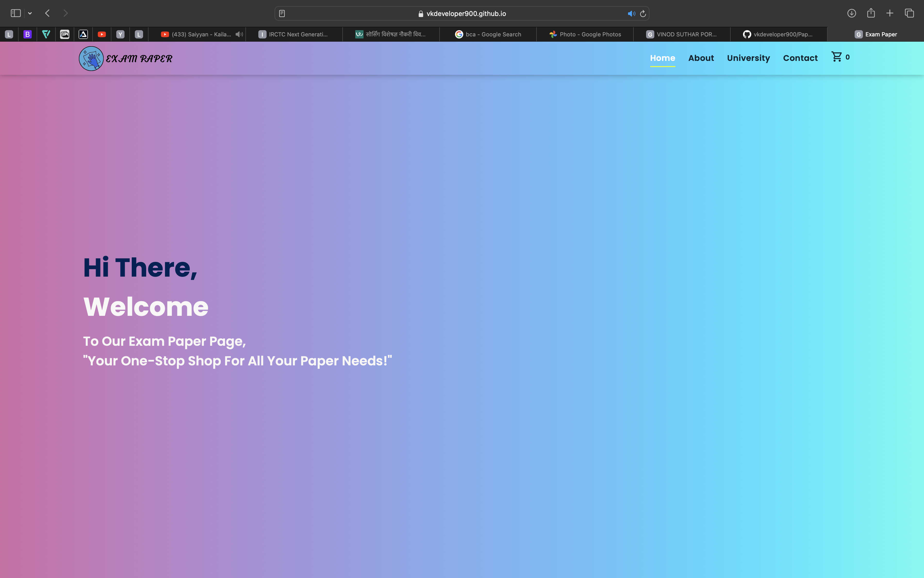Open the pinned image gallery icon tab
The width and height of the screenshot is (924, 578).
tap(64, 34)
